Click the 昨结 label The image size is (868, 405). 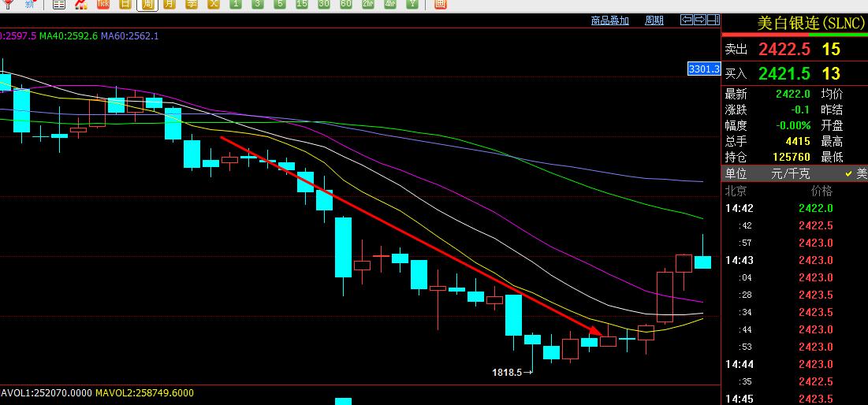[832, 110]
